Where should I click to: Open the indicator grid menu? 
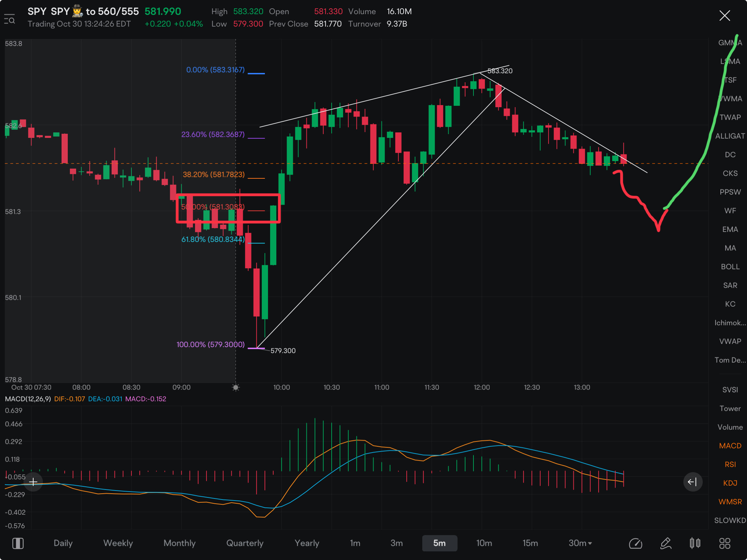click(x=725, y=543)
